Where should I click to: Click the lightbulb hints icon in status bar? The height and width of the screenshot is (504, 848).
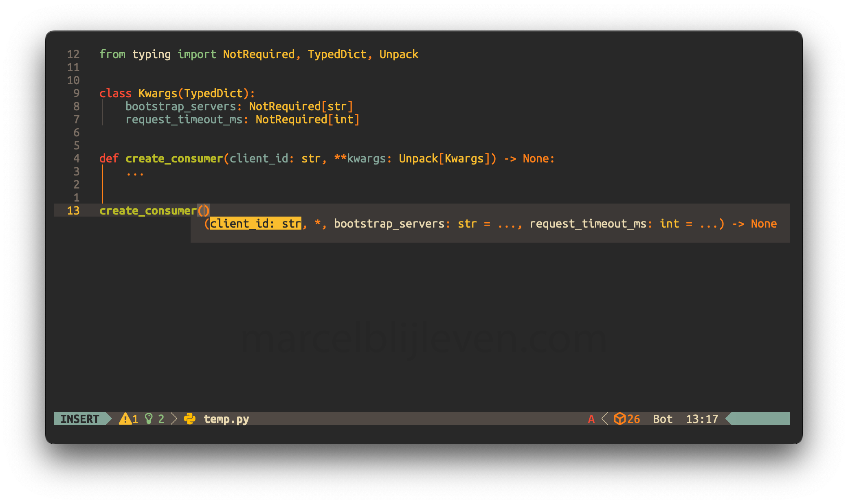149,419
